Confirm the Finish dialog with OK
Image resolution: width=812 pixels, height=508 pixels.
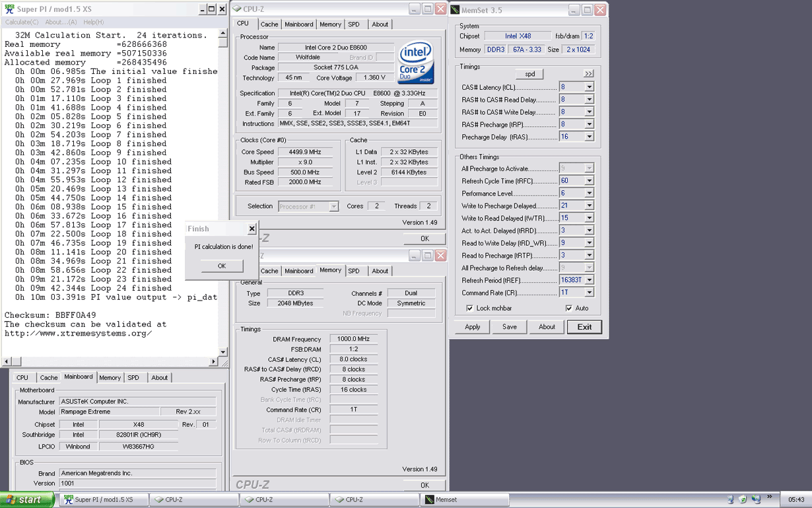222,266
